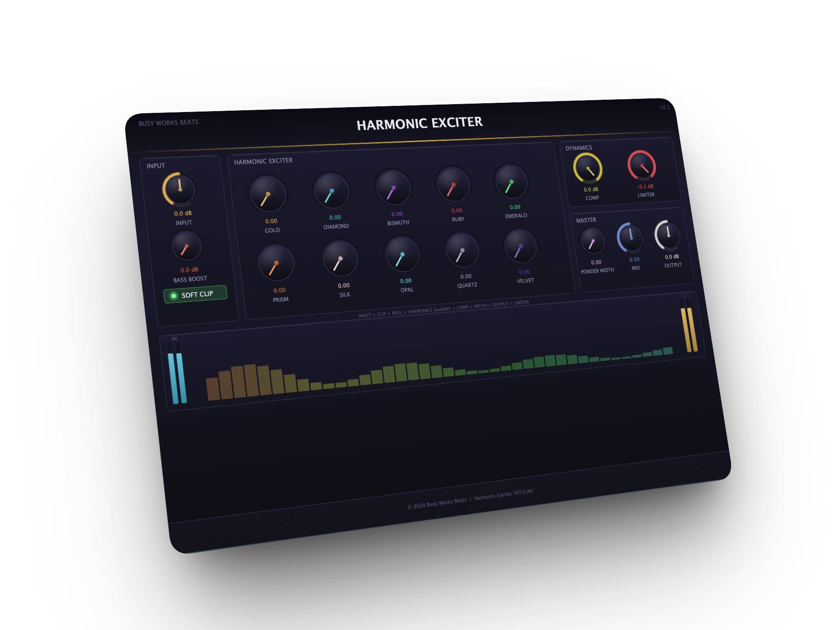Click the Ruby knob
This screenshot has width=840, height=630.
(x=453, y=185)
